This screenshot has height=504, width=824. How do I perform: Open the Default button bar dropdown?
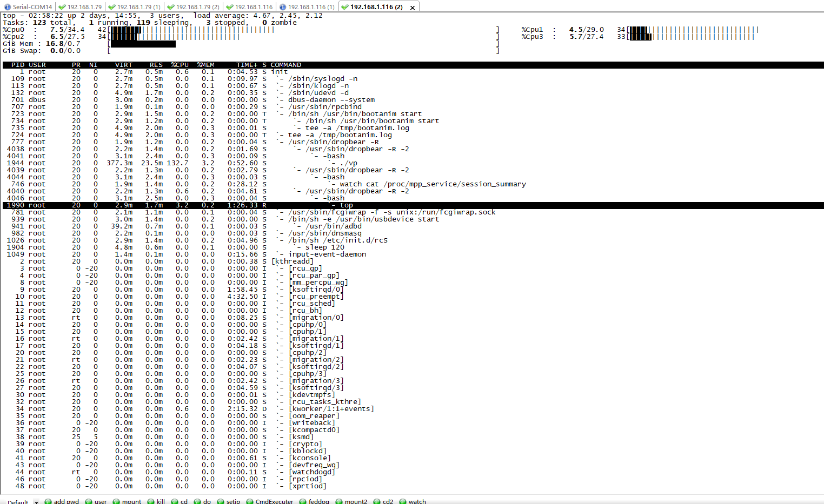point(36,502)
